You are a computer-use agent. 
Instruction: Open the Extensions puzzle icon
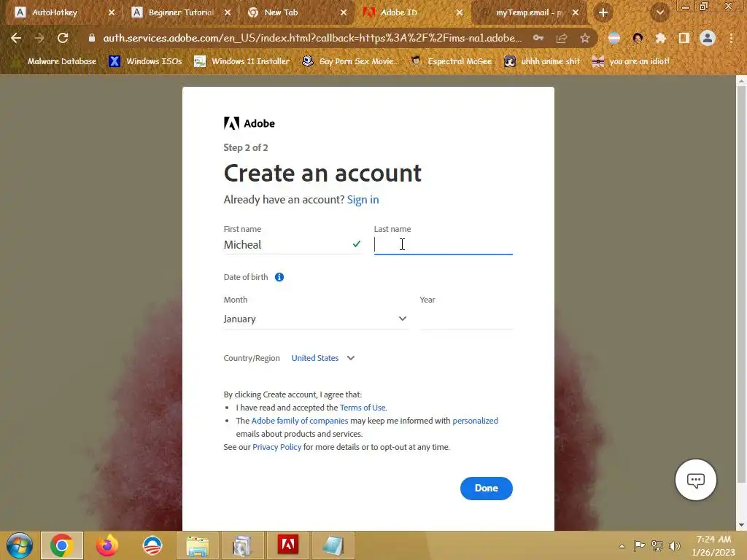coord(661,38)
